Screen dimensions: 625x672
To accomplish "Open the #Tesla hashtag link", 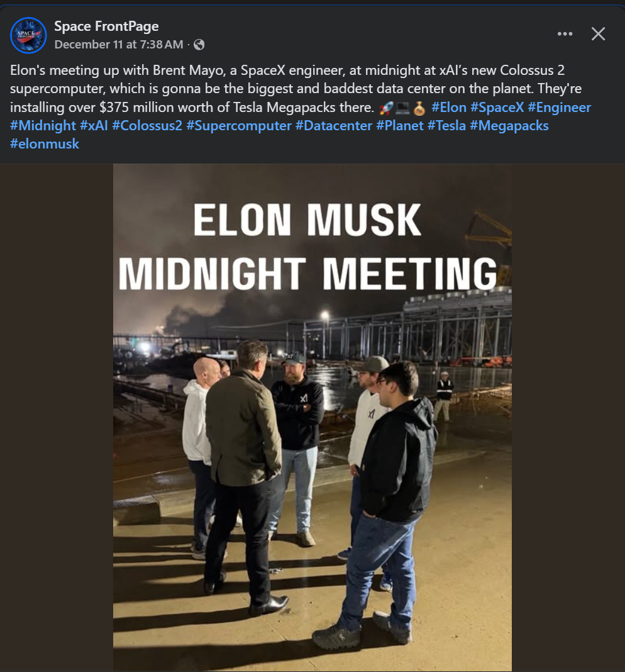I will point(446,126).
